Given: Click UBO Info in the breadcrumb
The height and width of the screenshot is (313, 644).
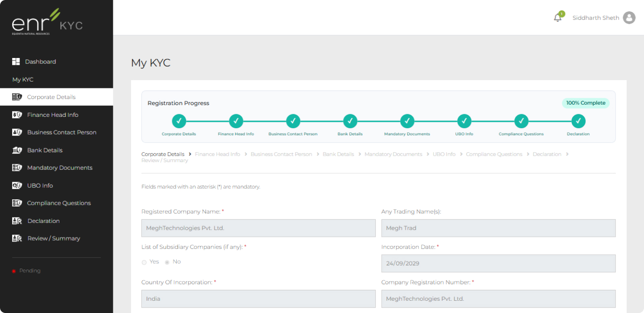Looking at the screenshot, I should tap(444, 154).
